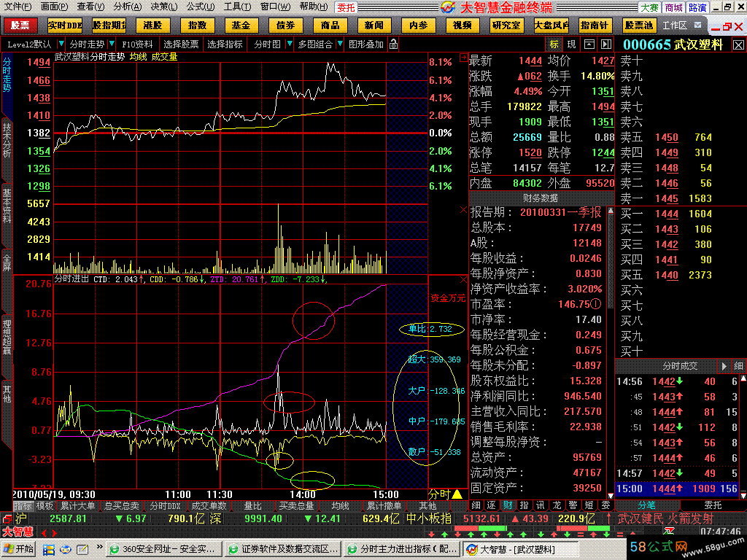
Task: Select the 股票 toolbar button
Action: [x=20, y=26]
